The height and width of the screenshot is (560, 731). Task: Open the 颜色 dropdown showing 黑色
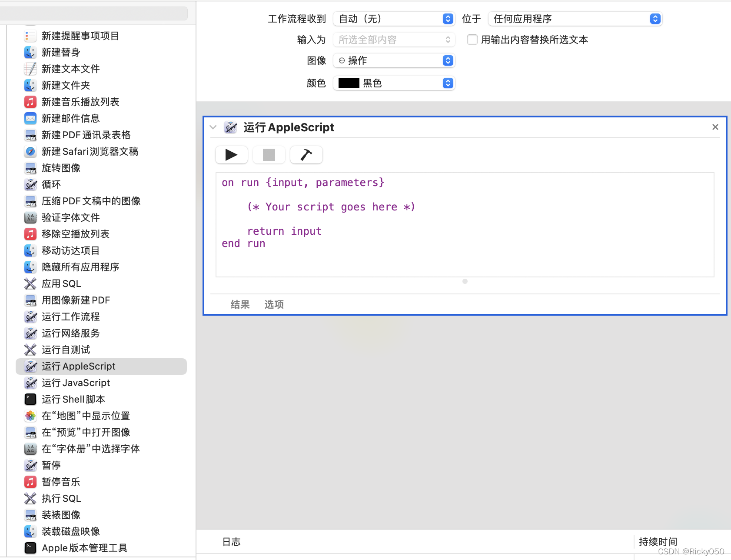tap(394, 83)
